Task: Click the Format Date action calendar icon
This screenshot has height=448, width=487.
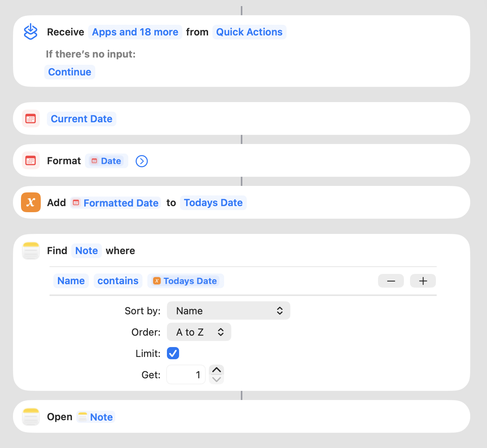Action: (x=30, y=161)
